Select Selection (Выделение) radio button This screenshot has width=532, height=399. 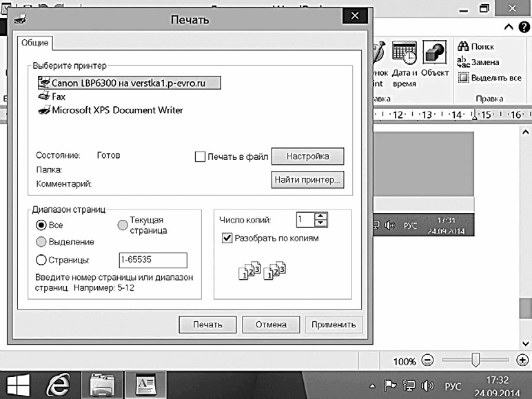(x=41, y=242)
